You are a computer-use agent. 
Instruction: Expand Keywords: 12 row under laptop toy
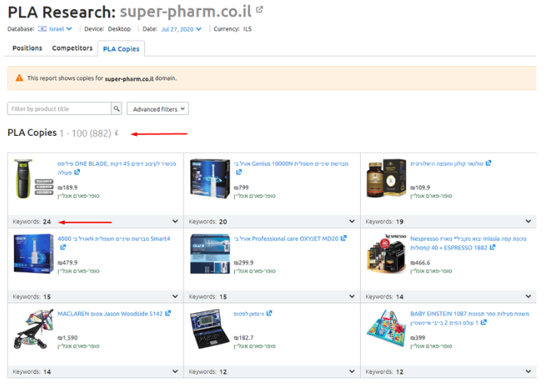click(352, 371)
